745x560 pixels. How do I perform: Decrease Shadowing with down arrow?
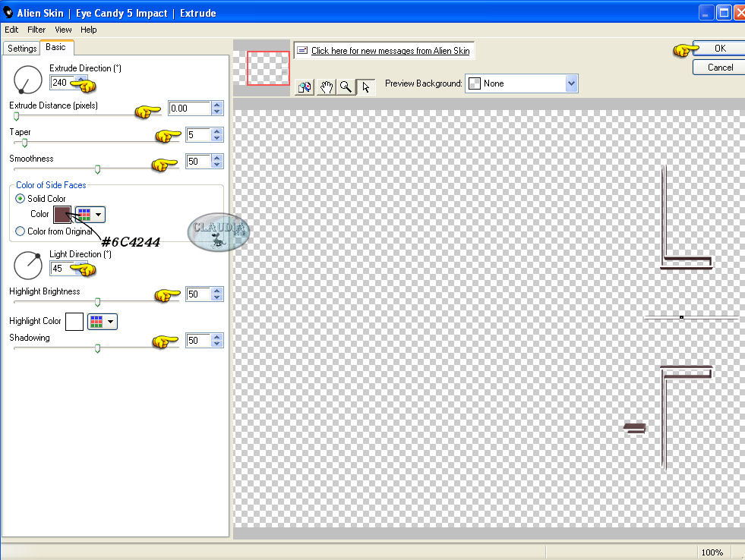[217, 344]
